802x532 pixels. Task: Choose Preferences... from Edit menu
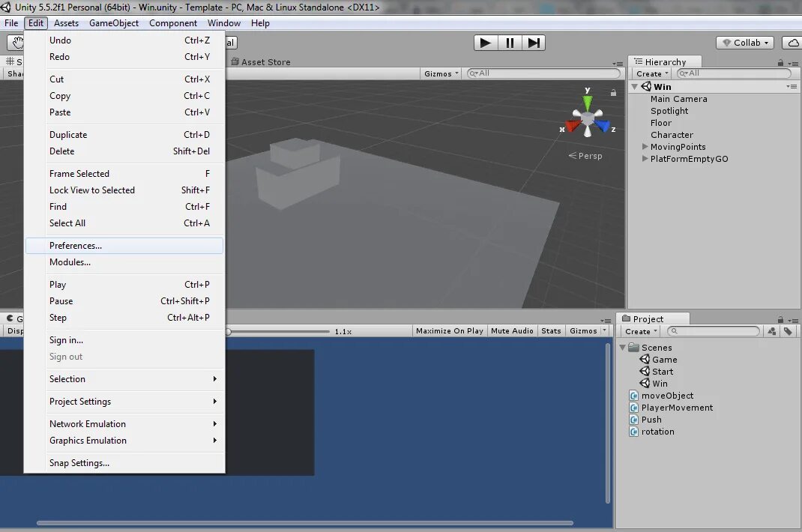(124, 246)
